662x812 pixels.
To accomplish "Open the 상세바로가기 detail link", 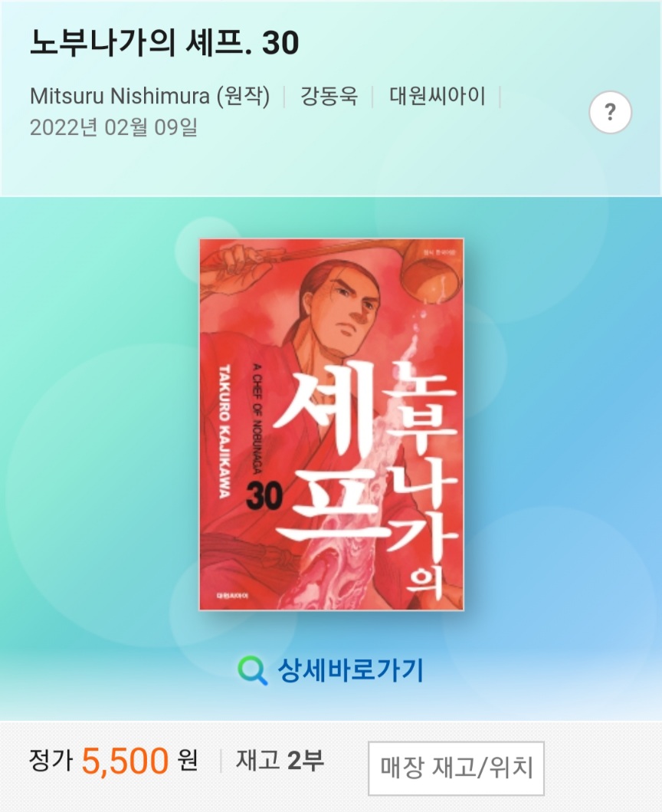I will [x=351, y=670].
